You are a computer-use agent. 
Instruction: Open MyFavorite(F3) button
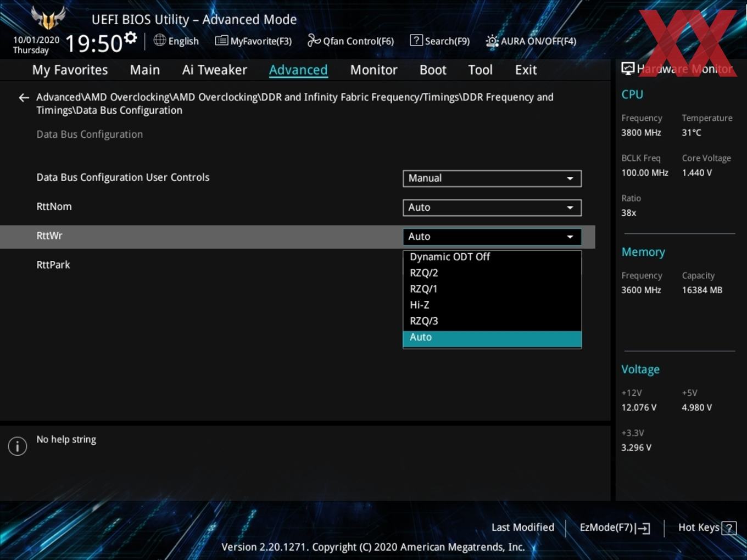tap(253, 41)
